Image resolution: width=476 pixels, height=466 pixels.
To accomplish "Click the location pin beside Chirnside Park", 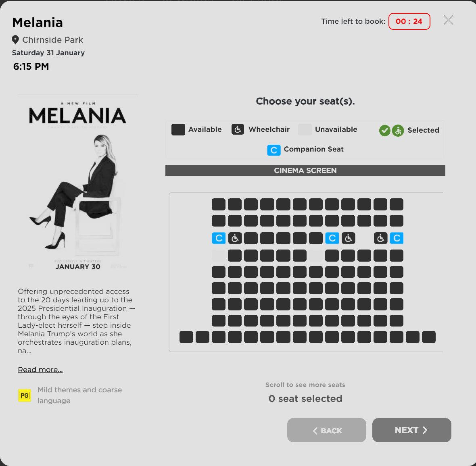I will pyautogui.click(x=15, y=40).
